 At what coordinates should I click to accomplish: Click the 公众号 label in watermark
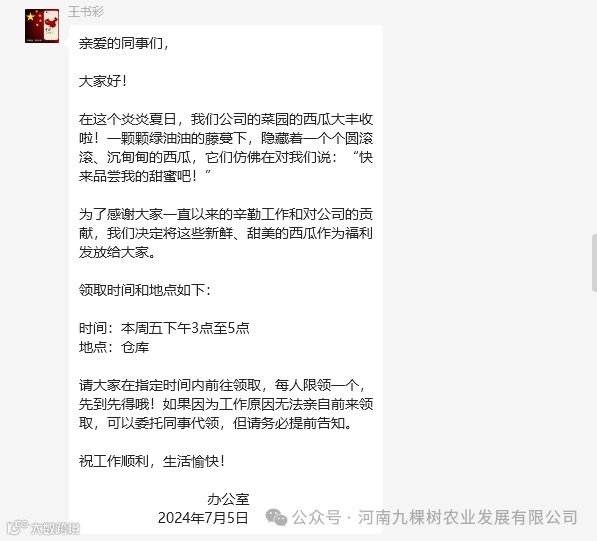[317, 517]
